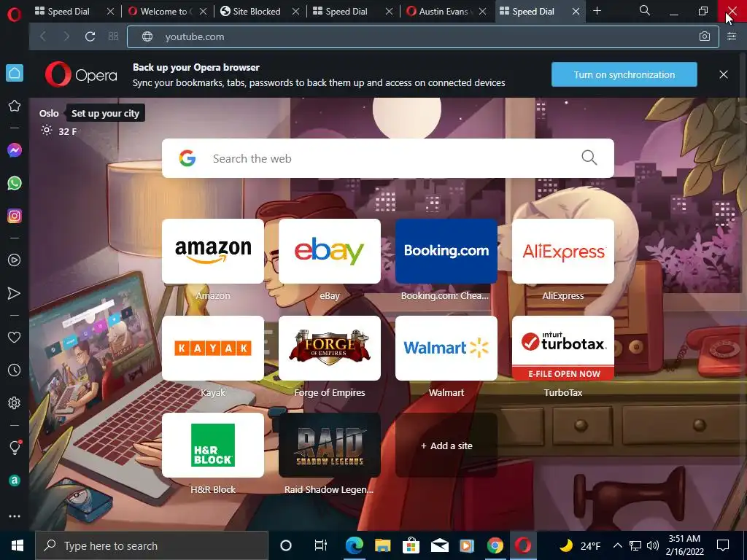Click the sun weather icon near 32 F
Viewport: 747px width, 560px height.
pyautogui.click(x=46, y=130)
